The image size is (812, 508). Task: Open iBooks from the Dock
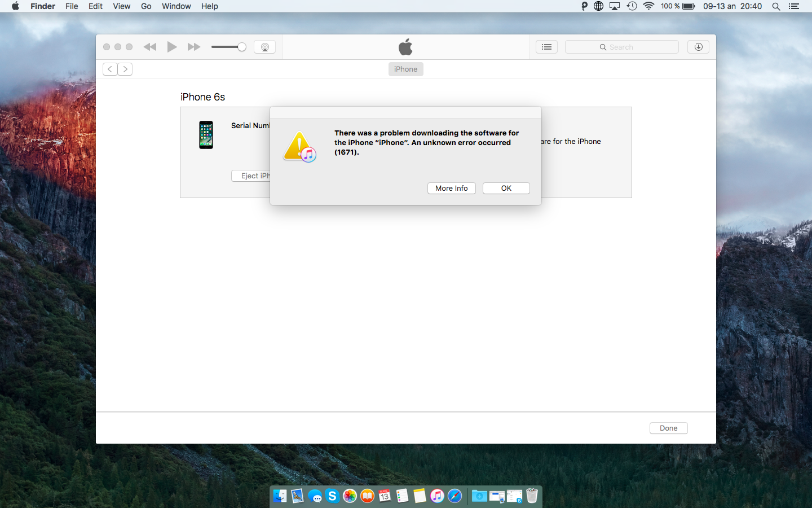point(367,496)
